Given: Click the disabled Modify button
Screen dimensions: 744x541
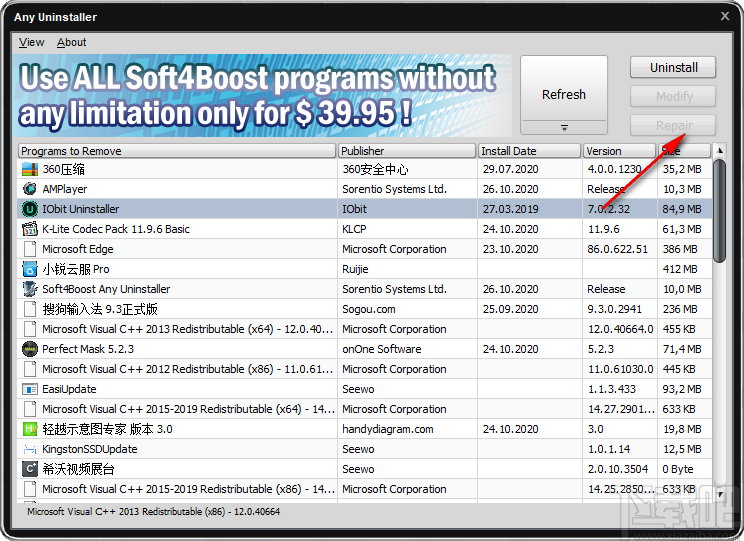Looking at the screenshot, I should click(673, 97).
